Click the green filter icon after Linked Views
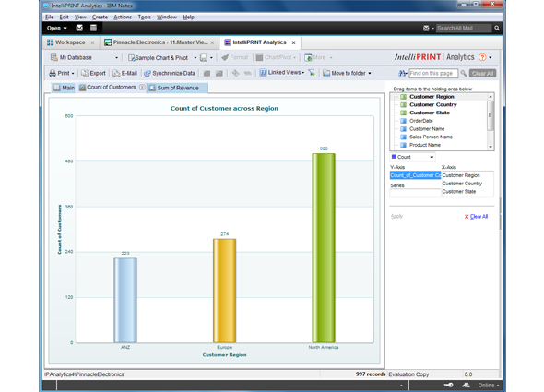 (312, 73)
